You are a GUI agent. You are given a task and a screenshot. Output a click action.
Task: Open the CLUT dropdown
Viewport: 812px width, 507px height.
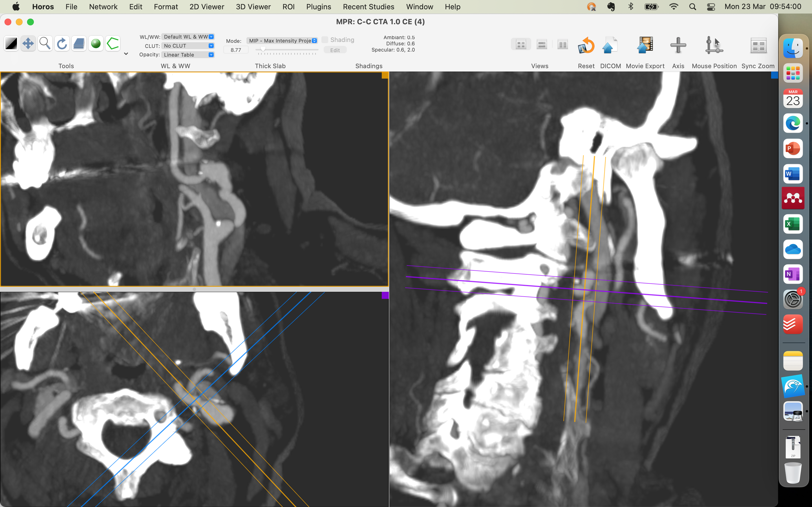(x=188, y=46)
